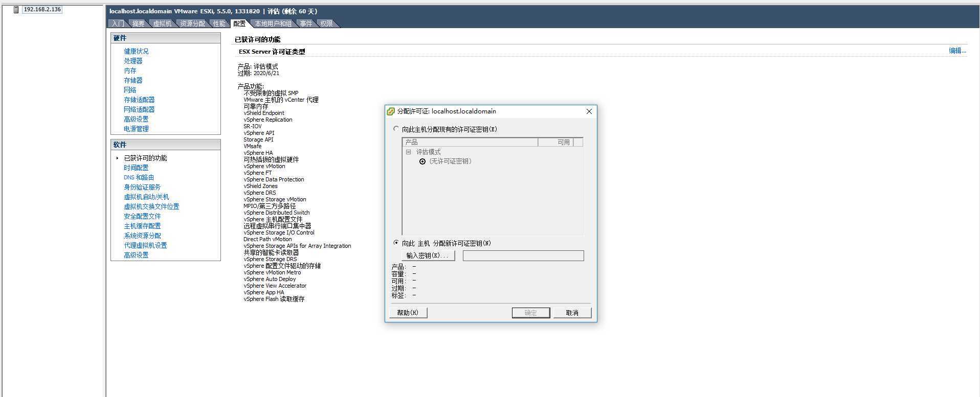Viewport: 980px width, 397px height.
Task: Confirm with the 确定 button
Action: point(530,313)
